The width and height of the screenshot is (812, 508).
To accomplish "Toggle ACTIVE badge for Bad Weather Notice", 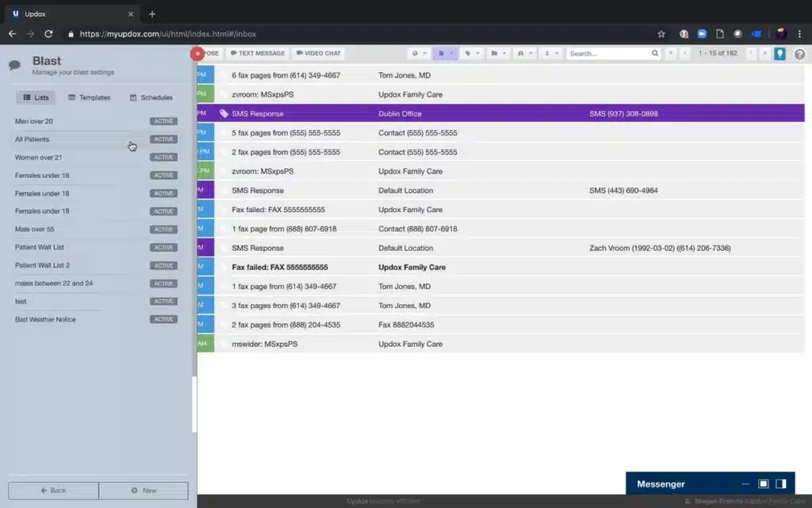I will [x=163, y=319].
